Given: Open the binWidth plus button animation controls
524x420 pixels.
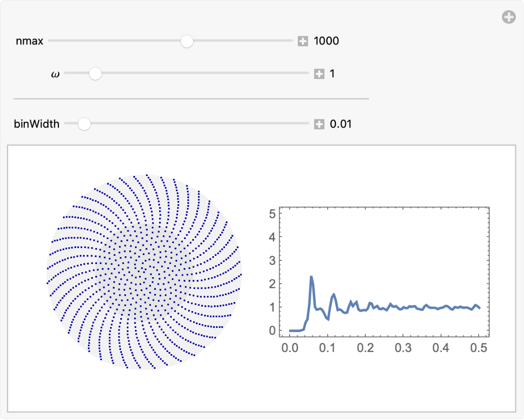Looking at the screenshot, I should coord(319,124).
